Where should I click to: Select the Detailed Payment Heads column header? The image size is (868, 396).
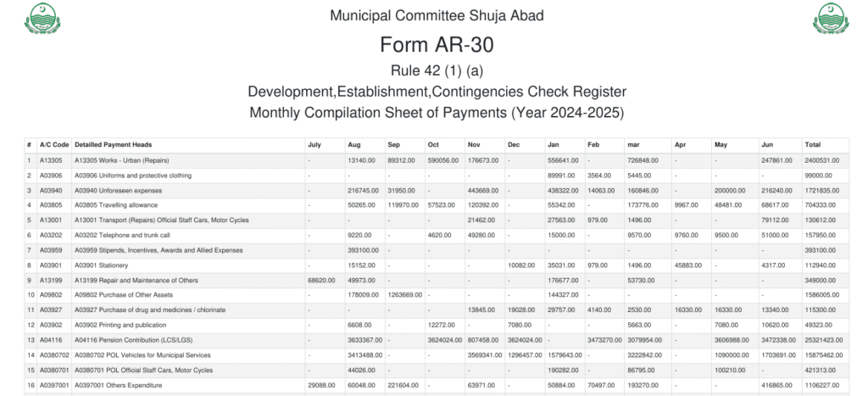point(113,145)
